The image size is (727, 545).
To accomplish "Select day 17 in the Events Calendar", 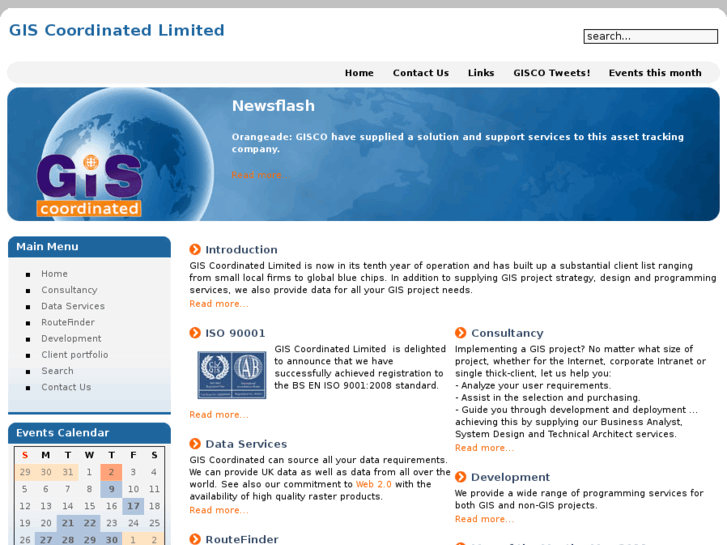I will (133, 506).
